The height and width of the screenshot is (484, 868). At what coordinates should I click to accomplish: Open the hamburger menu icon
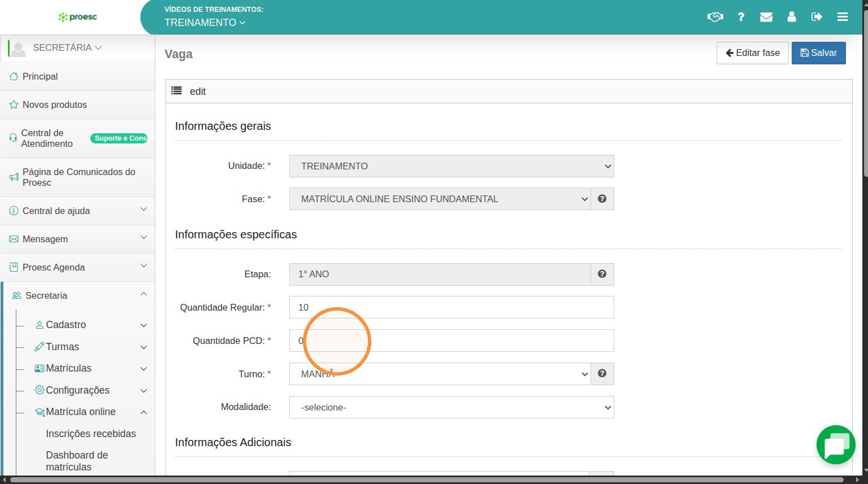843,17
